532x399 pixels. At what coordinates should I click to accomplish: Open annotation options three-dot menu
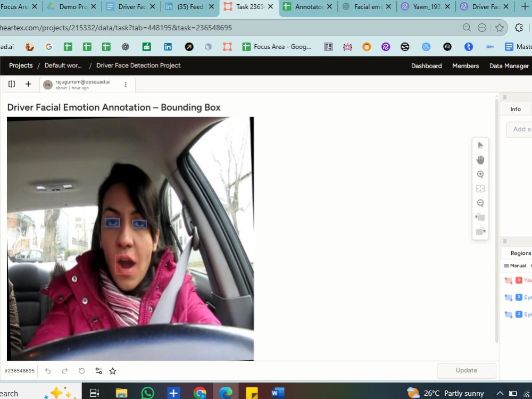point(126,85)
